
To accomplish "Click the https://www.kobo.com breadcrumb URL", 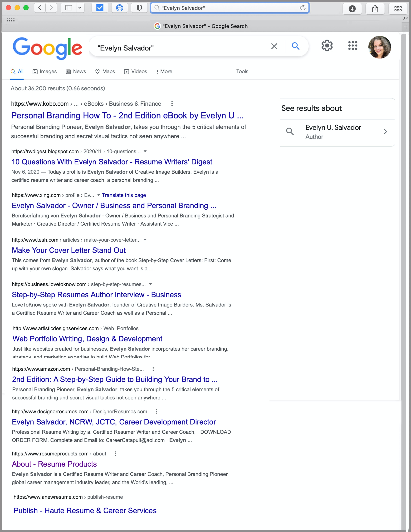I will (40, 104).
